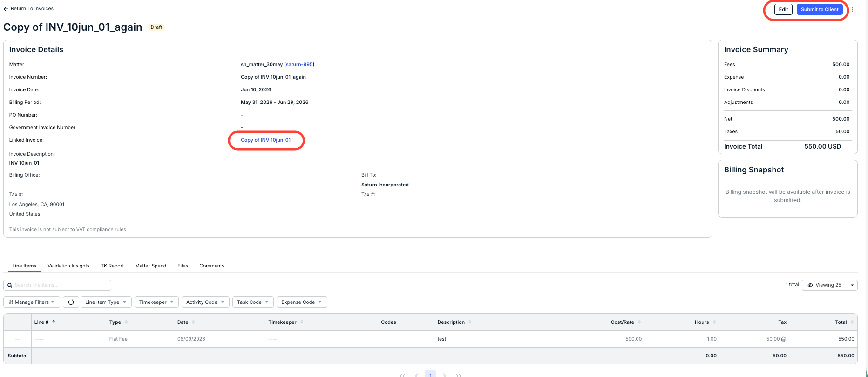Viewport: 868px width, 377px height.
Task: Select the TK Report tab
Action: coord(112,266)
